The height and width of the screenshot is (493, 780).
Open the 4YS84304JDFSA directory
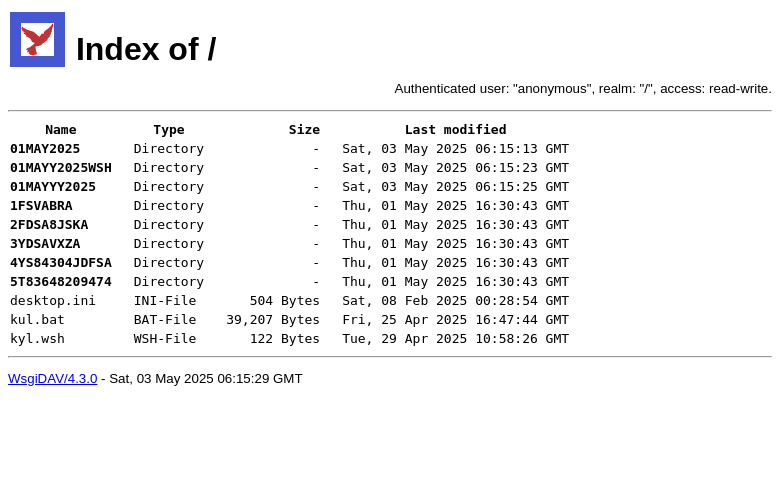pos(61,262)
